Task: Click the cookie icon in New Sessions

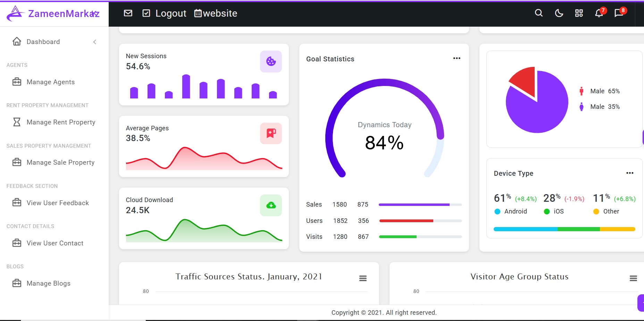Action: (x=271, y=61)
